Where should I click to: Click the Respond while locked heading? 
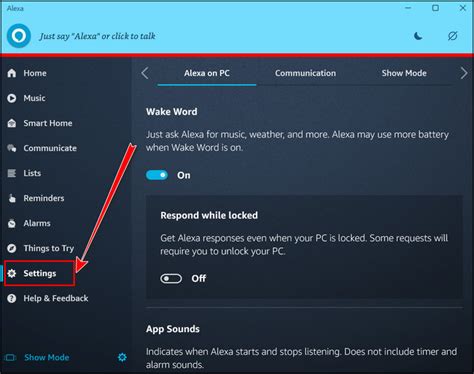coord(209,215)
